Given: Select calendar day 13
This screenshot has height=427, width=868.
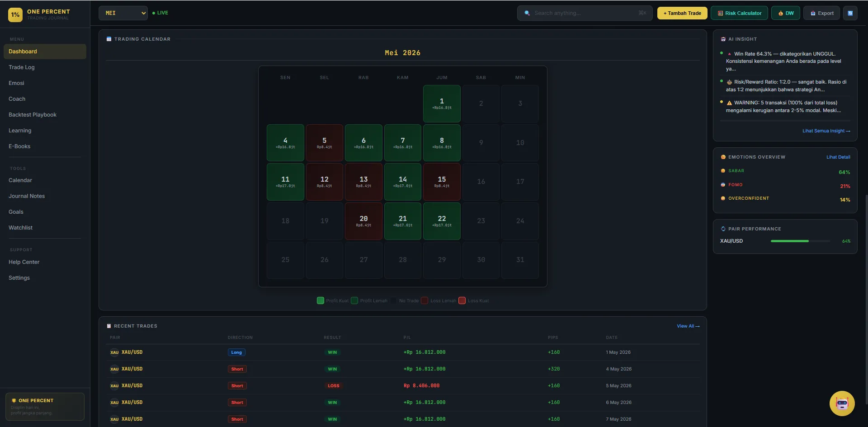Looking at the screenshot, I should pos(363,182).
